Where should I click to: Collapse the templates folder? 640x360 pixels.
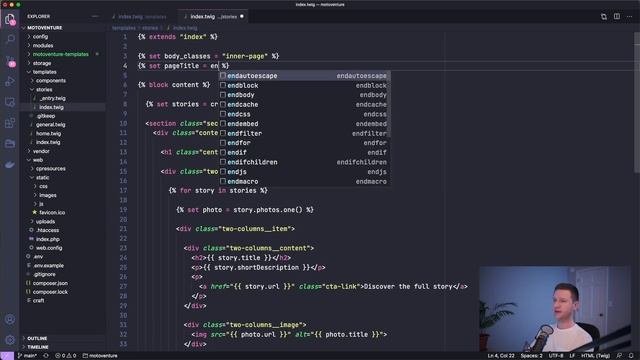coord(44,72)
